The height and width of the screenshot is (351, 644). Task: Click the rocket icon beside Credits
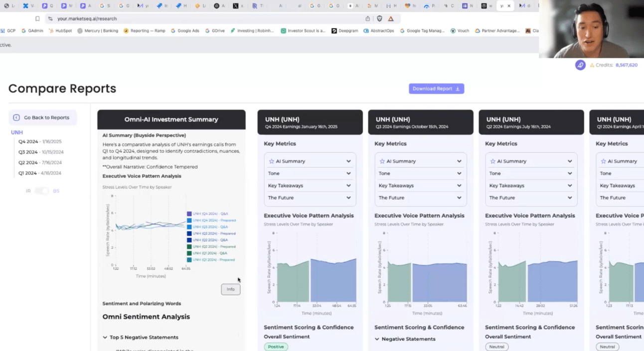580,65
